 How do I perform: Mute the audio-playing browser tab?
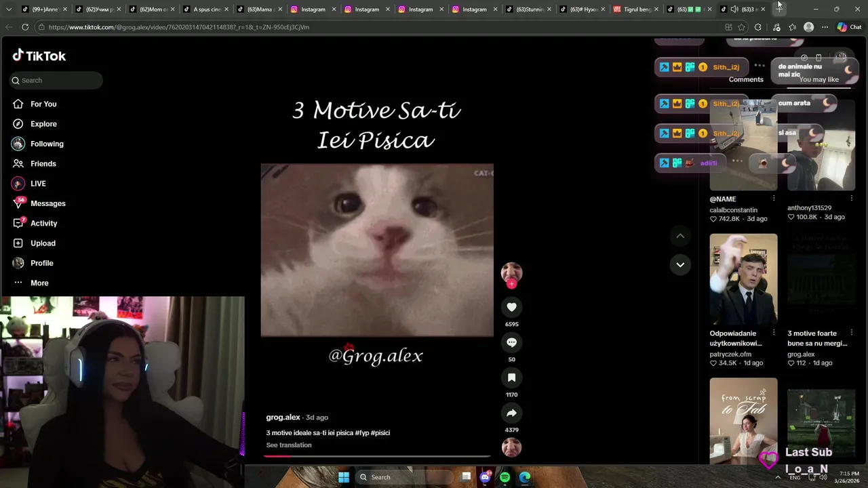[734, 9]
